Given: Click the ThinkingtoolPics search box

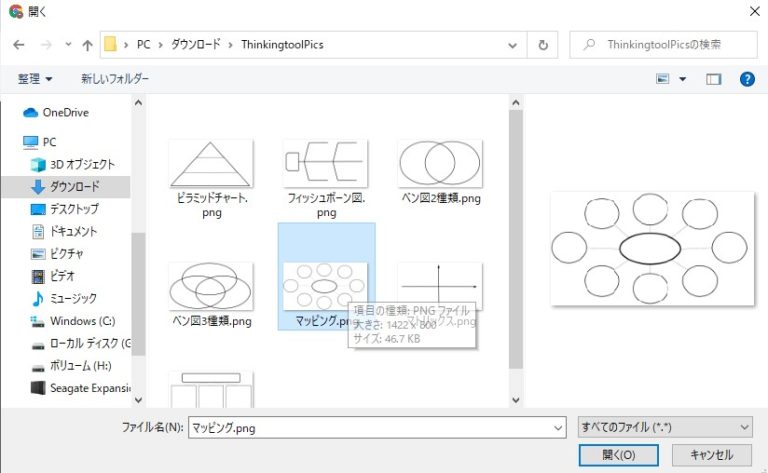Looking at the screenshot, I should coord(665,45).
